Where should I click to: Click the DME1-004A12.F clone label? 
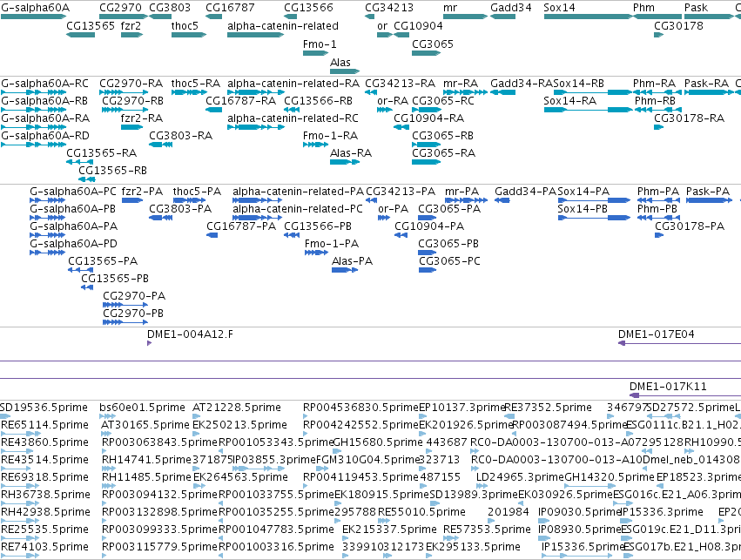190,334
